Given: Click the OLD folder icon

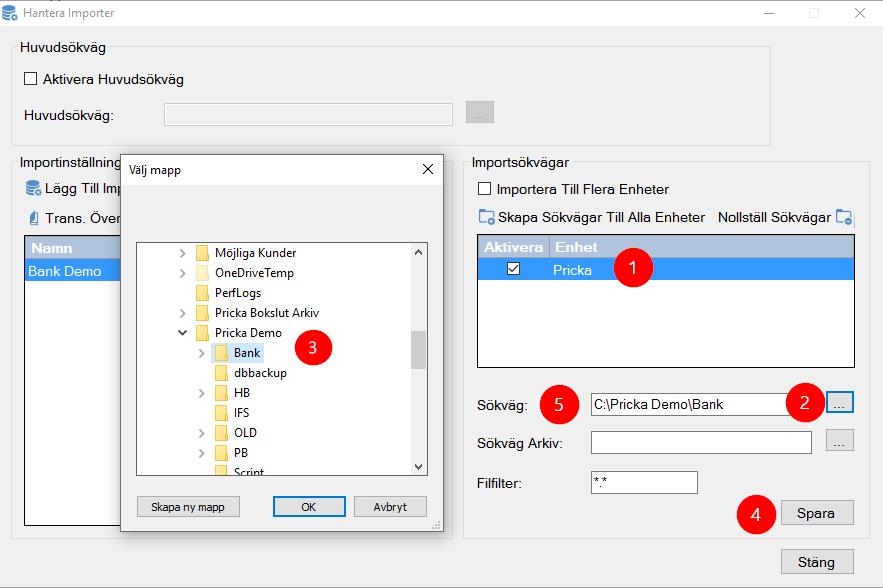Looking at the screenshot, I should pos(221,433).
